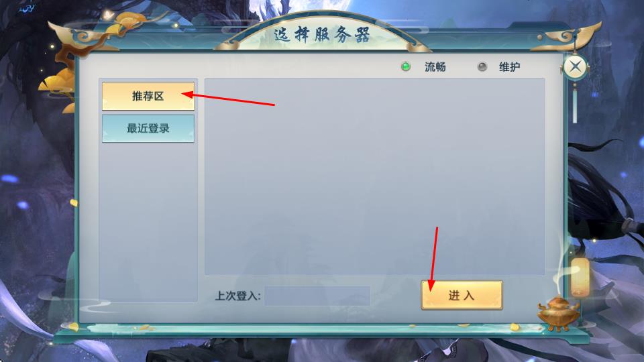Click the 维护 legend label
The width and height of the screenshot is (644, 362).
[509, 66]
